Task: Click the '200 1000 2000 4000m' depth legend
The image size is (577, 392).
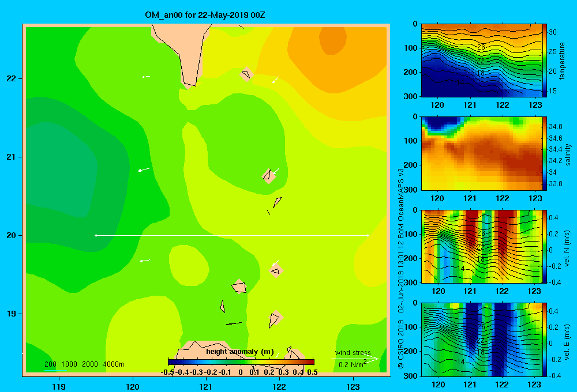Action: coord(84,364)
